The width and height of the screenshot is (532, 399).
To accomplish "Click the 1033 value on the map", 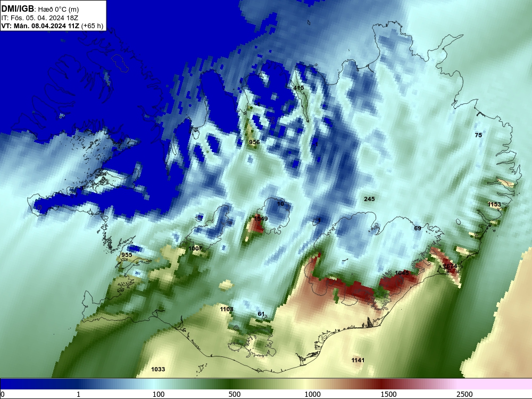I will click(x=158, y=369).
